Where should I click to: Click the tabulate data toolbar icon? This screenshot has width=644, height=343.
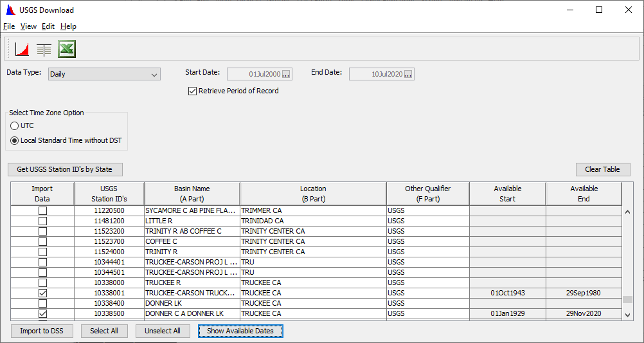(44, 50)
